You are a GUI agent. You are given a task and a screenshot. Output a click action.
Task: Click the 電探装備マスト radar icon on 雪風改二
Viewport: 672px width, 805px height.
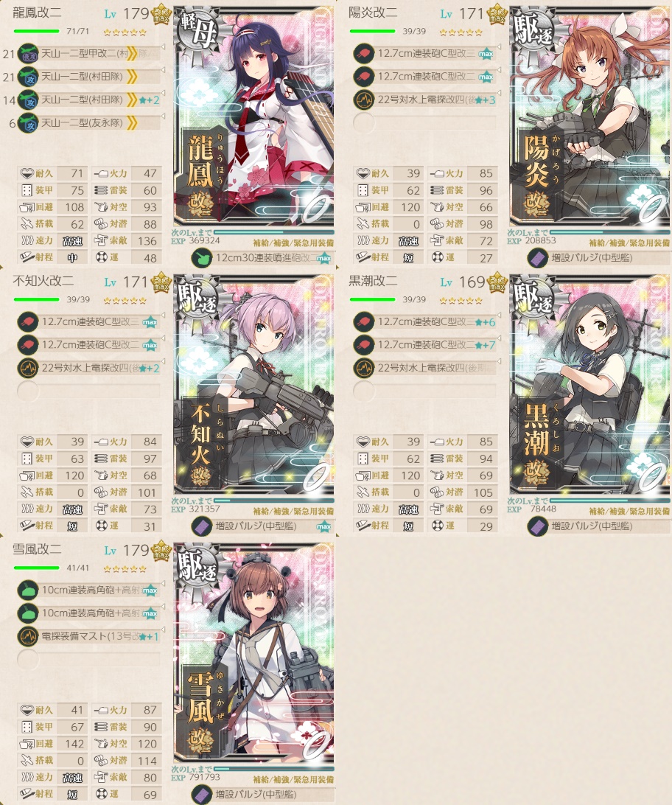pos(28,637)
